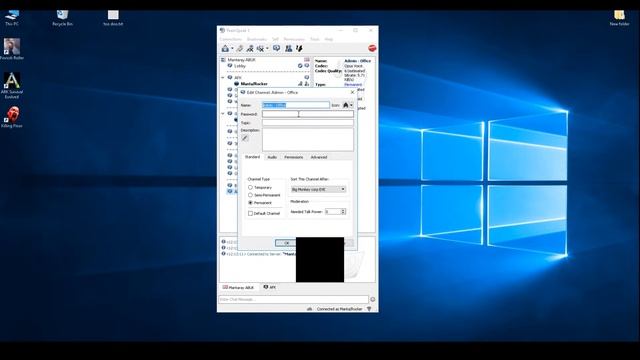Viewport: 640px width, 360px height.
Task: Adjust the Needed Talk Power spinner arrows
Action: click(343, 211)
